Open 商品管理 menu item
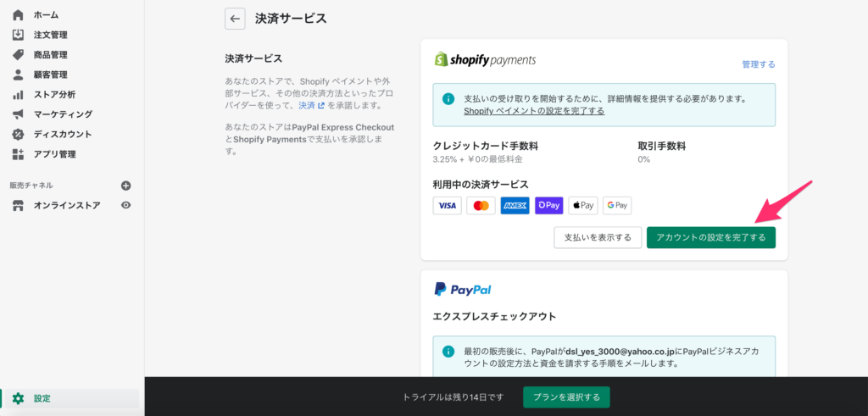The image size is (868, 416). 50,55
